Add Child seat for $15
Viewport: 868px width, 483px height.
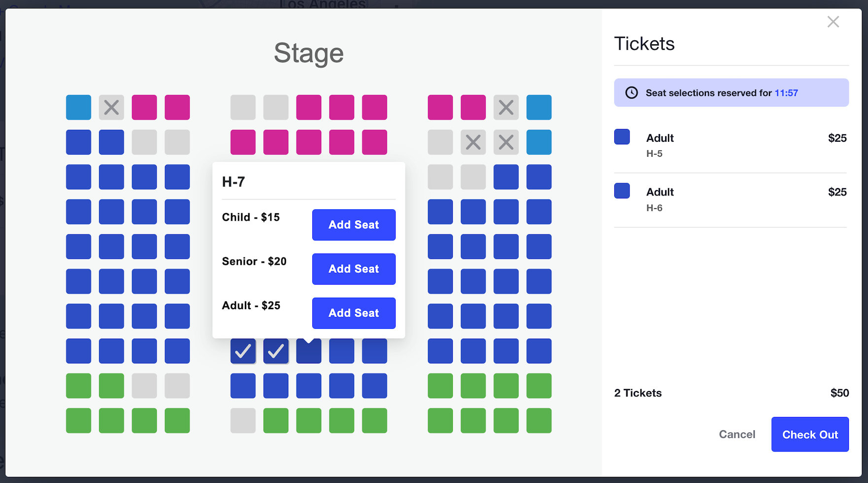pos(354,225)
